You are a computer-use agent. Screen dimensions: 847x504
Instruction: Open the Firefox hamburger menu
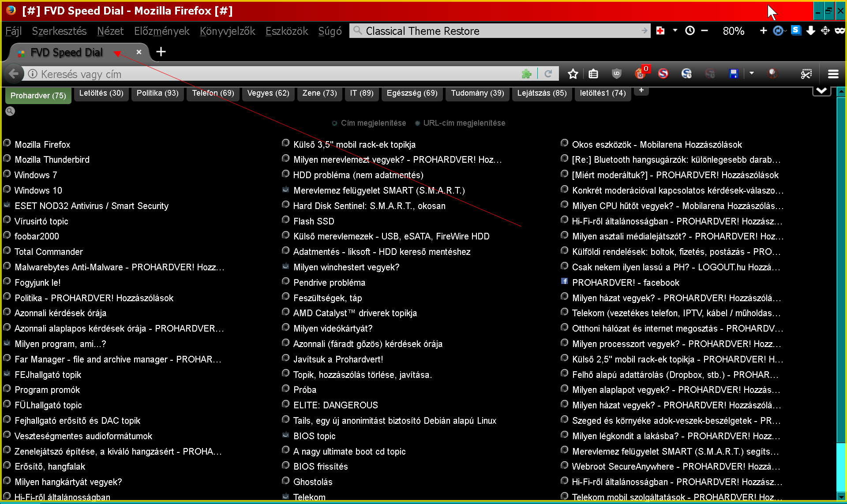click(x=833, y=74)
